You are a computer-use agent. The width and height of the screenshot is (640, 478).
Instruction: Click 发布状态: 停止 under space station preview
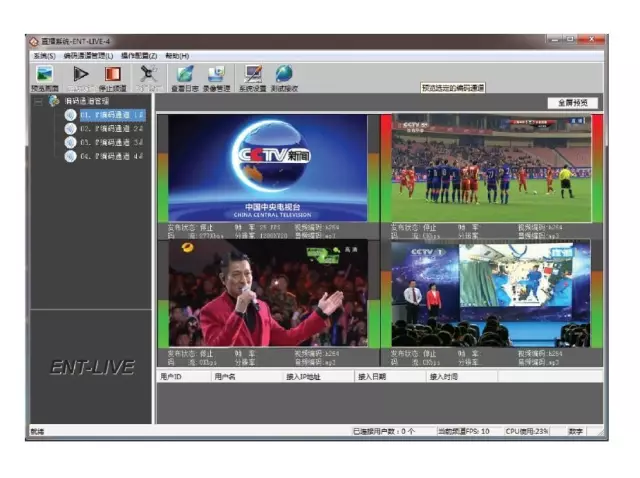(413, 353)
